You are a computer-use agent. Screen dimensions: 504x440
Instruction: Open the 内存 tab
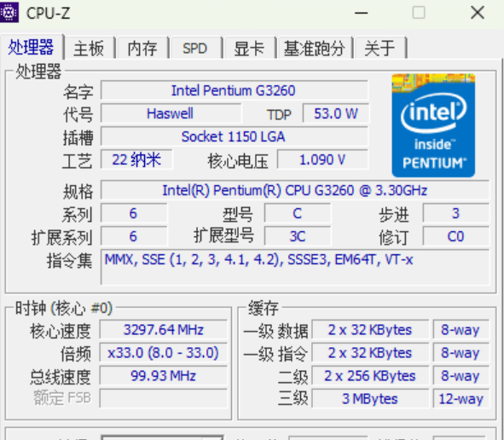pos(142,49)
